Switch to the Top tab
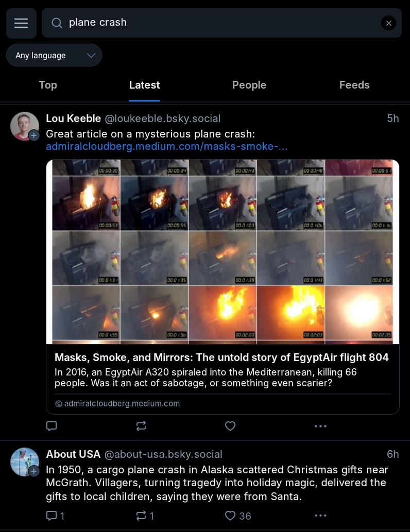Image resolution: width=410 pixels, height=532 pixels. 48,85
